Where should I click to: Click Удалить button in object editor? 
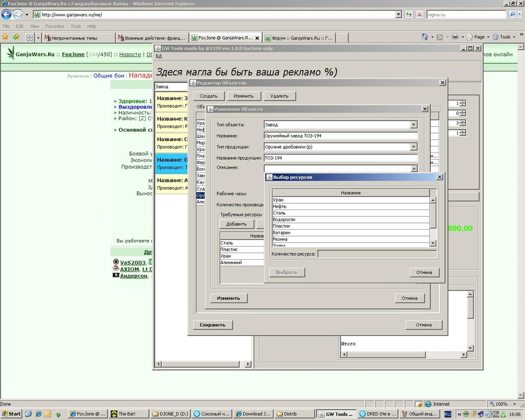(279, 96)
